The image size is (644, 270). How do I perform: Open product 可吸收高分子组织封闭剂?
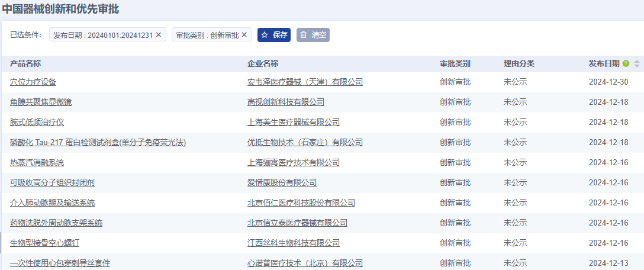point(52,182)
